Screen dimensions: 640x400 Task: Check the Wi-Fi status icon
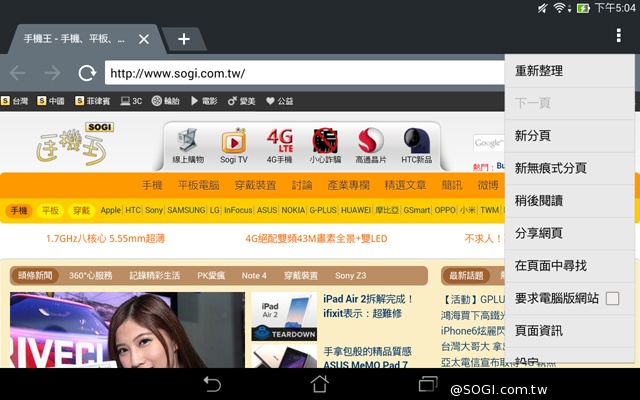pos(560,7)
